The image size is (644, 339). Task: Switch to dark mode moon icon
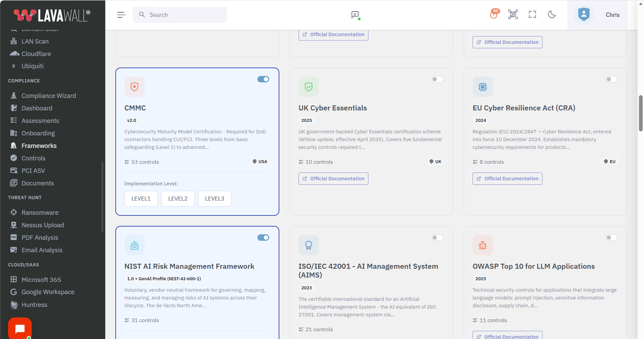pos(552,15)
